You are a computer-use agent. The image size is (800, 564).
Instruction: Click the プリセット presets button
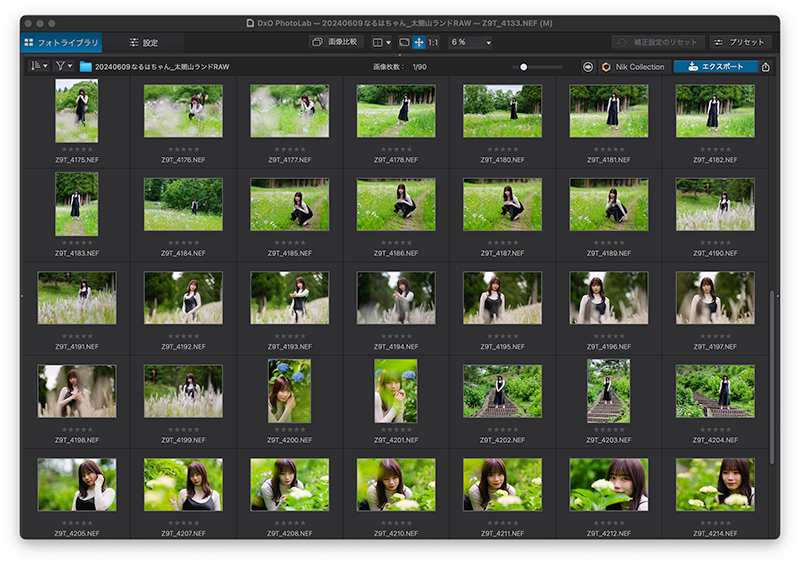[739, 42]
